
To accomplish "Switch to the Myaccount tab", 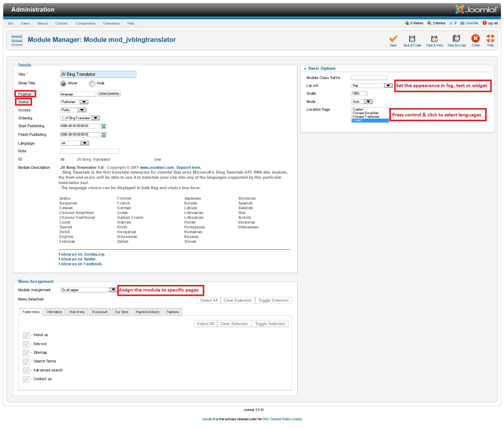I will [100, 312].
